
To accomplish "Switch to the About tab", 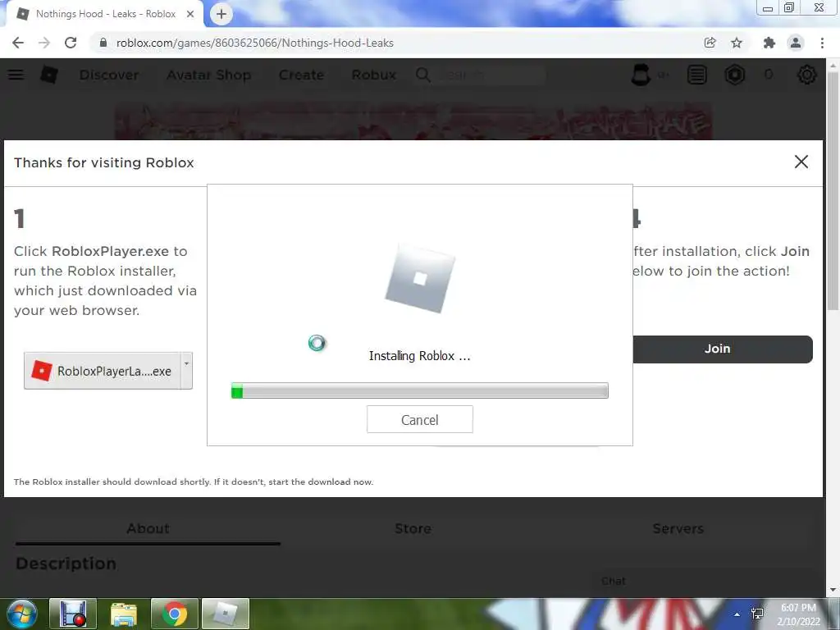I will (x=148, y=529).
